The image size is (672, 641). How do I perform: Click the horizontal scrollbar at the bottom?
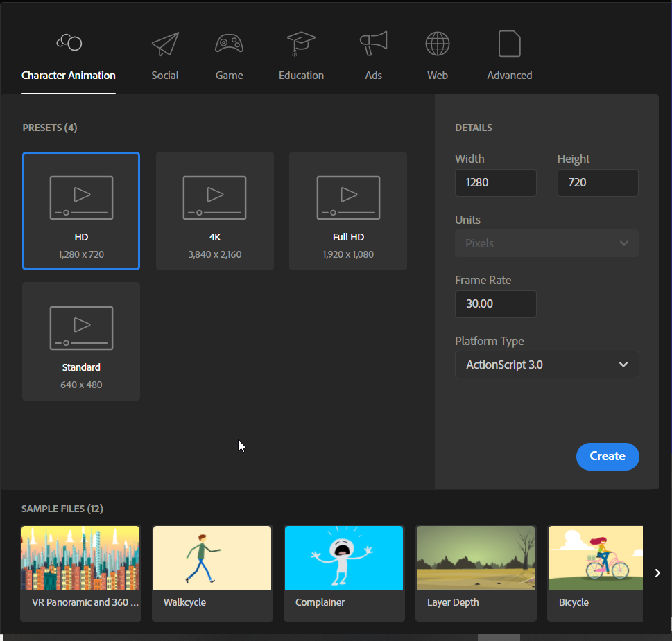click(499, 637)
